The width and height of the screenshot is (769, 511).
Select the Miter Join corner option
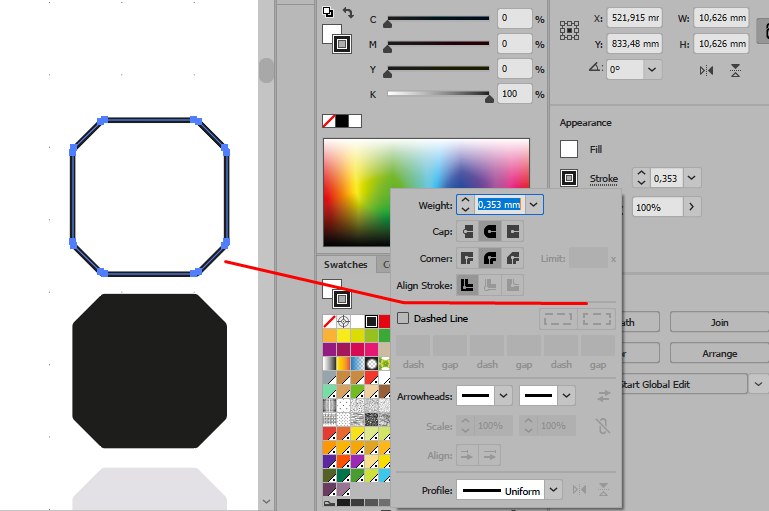tap(467, 258)
